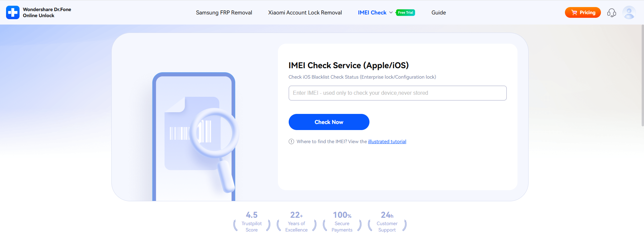Open the customer support headset icon
The image size is (644, 250).
611,13
